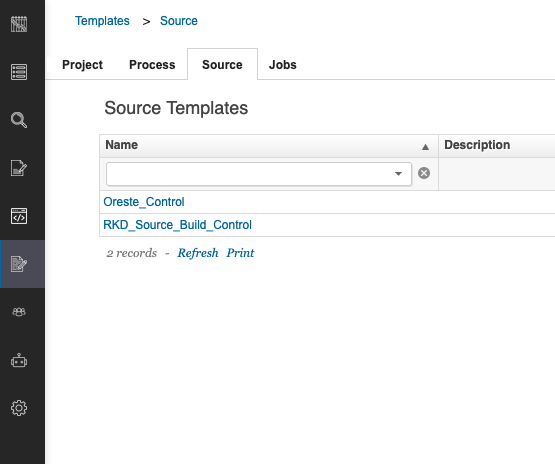Open the gear settings icon in sidebar
This screenshot has width=555, height=464.
coord(19,408)
